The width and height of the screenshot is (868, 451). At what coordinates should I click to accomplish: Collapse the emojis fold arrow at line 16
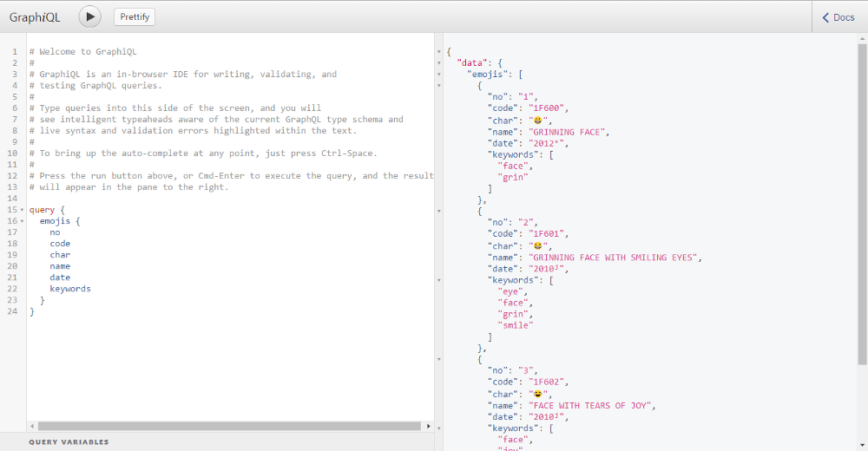22,221
